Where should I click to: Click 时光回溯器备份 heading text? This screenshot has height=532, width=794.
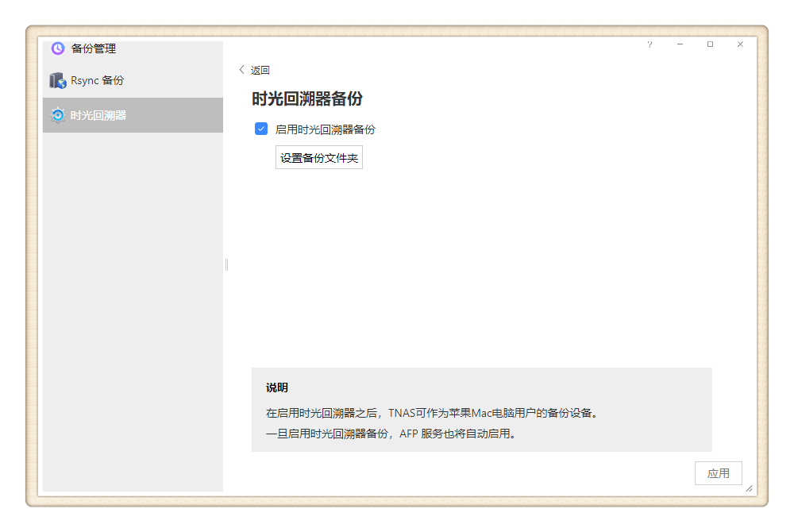pos(307,98)
